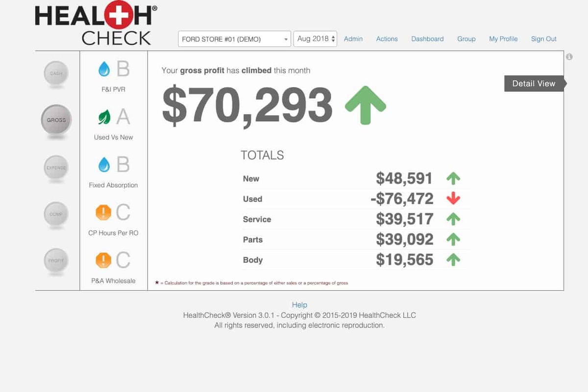Go to the Dashboard page

coord(427,39)
